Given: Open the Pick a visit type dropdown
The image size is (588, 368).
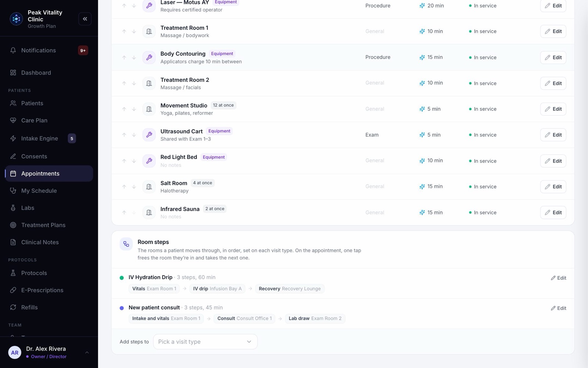Looking at the screenshot, I should pyautogui.click(x=205, y=342).
